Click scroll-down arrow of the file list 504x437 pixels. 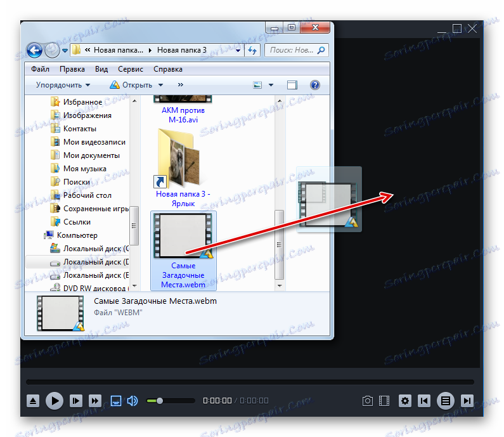pos(280,285)
